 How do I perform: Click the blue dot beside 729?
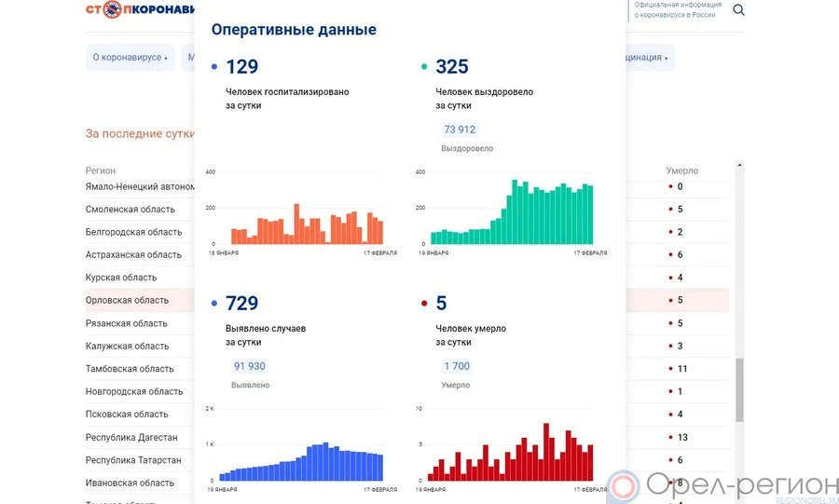(214, 304)
